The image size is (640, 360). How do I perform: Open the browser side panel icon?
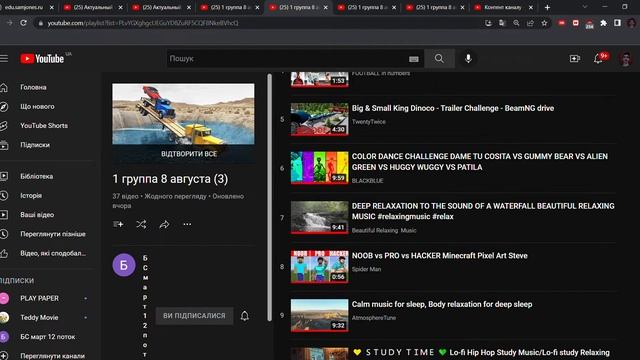tap(617, 23)
